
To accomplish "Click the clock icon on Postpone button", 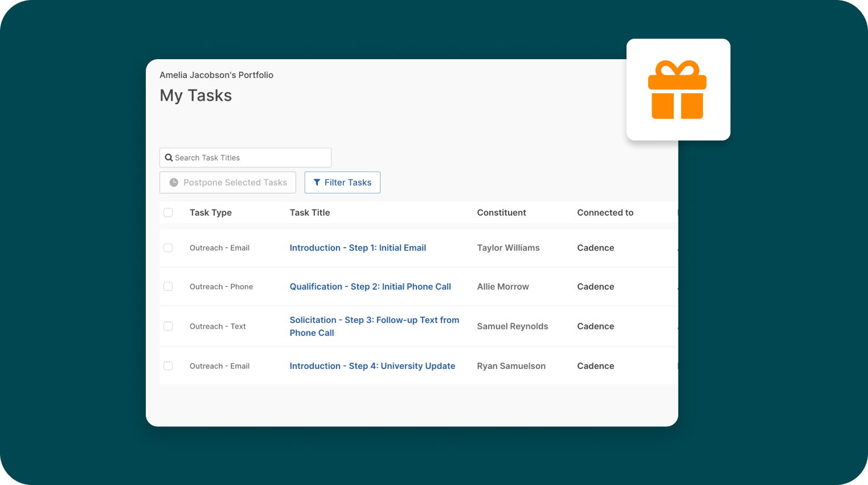I will point(174,183).
